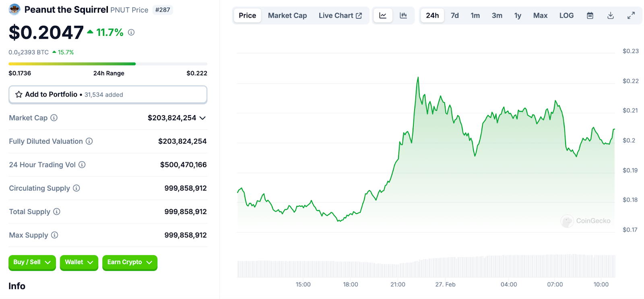Select the 7d time range
Viewport: 644px width, 299px height.
(455, 16)
